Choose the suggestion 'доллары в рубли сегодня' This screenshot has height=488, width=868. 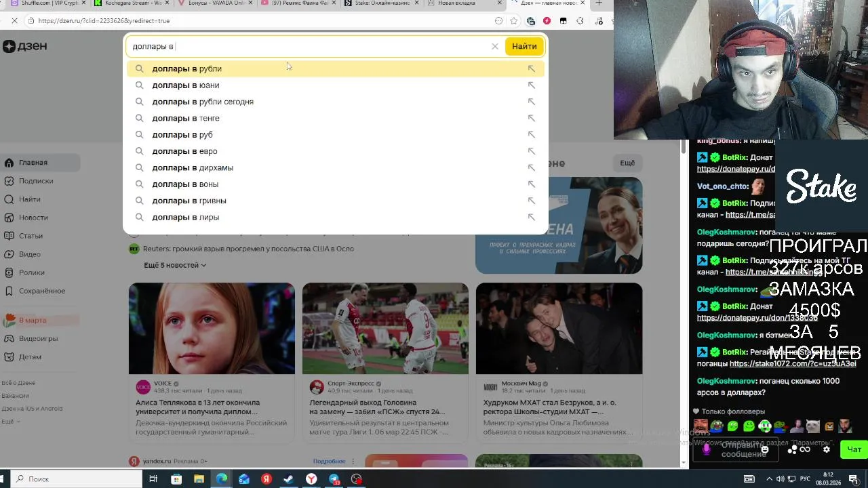335,102
